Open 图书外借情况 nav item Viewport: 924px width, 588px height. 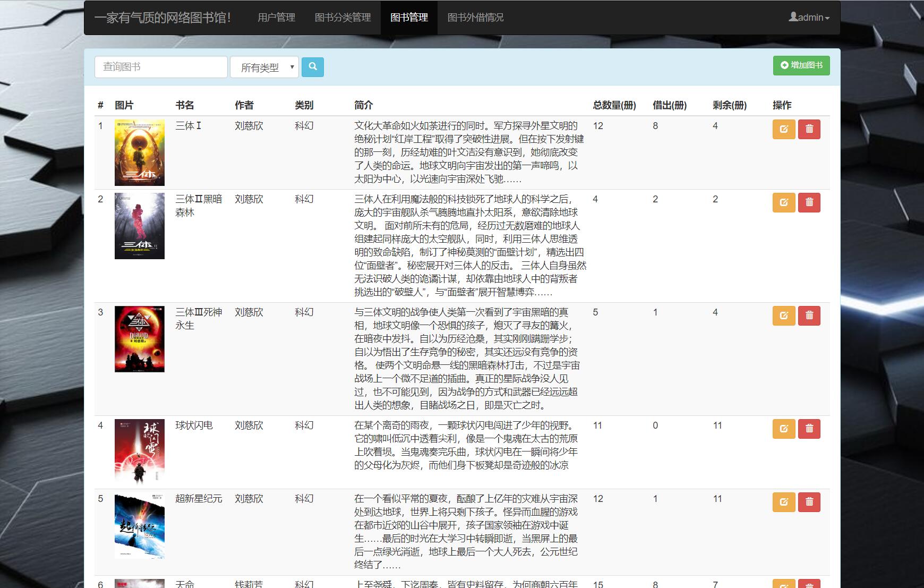(x=475, y=18)
